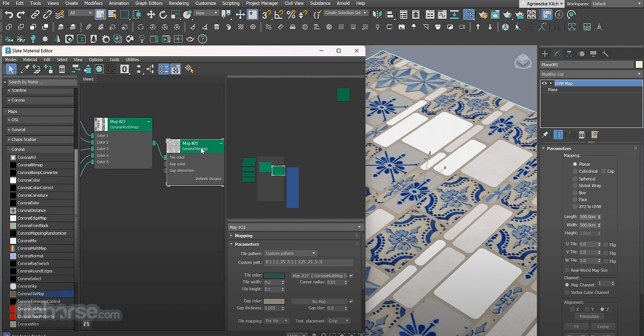Click the Redo arrow in main toolbar
Screen dimensions: 644x336
(21, 15)
